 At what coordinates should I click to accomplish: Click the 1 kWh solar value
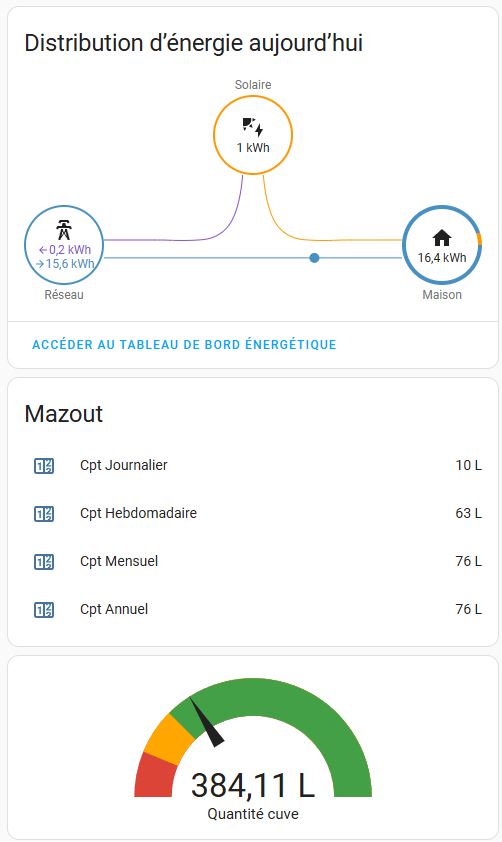(x=253, y=148)
